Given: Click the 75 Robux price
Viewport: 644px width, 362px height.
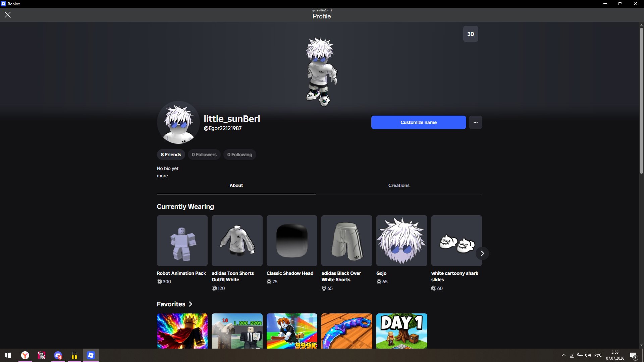Looking at the screenshot, I should tap(272, 282).
